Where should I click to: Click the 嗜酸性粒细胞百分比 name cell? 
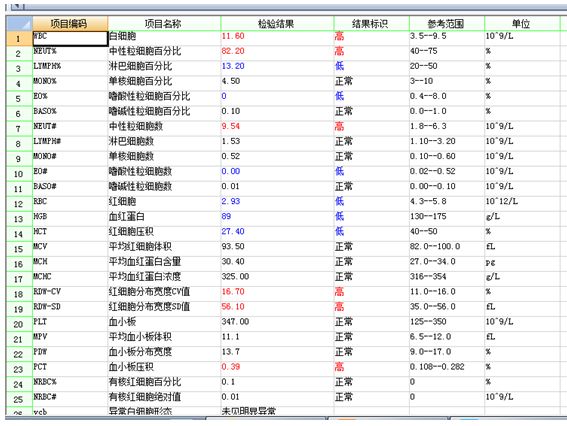[x=164, y=99]
